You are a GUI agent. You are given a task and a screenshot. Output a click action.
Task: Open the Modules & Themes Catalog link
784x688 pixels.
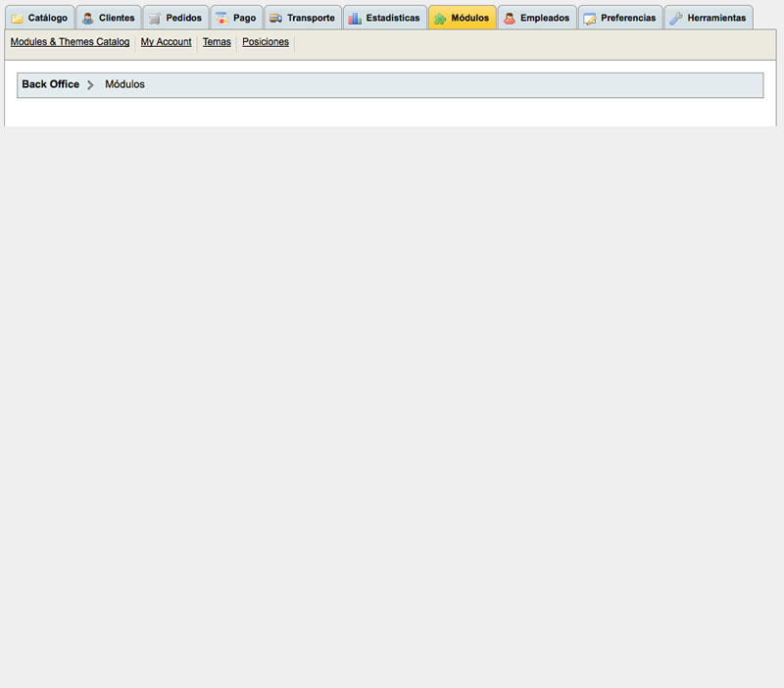(70, 43)
